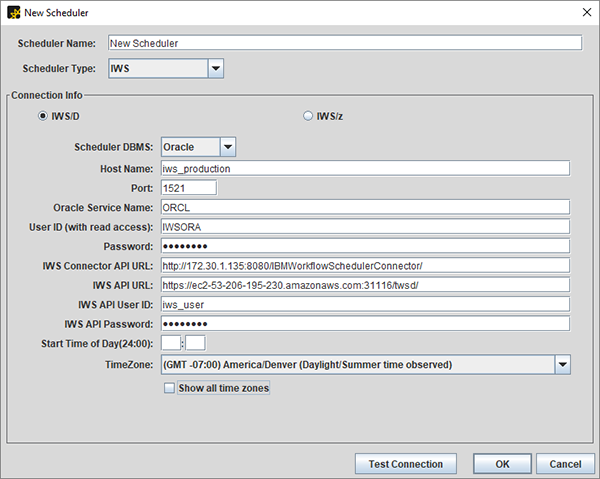Edit the IWS Connector API URL field

click(x=364, y=265)
